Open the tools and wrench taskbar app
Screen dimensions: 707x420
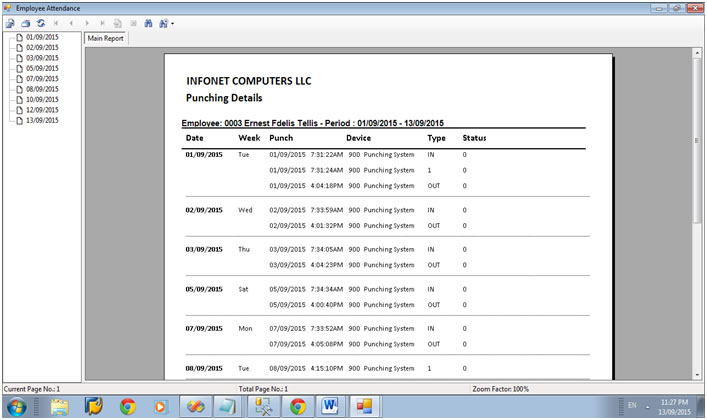click(263, 407)
